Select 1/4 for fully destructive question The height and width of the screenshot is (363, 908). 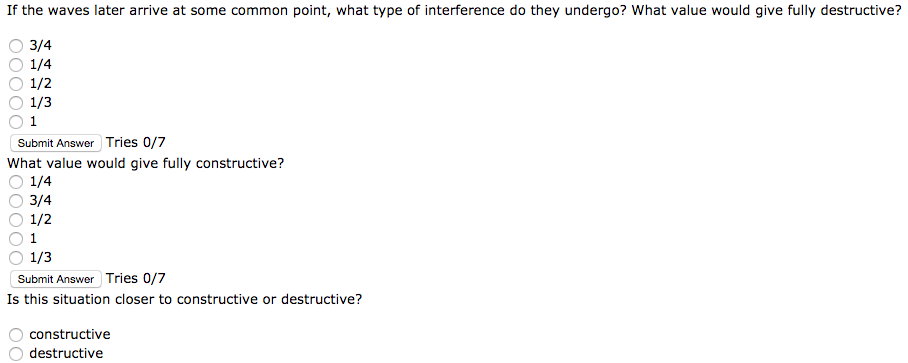pyautogui.click(x=16, y=65)
